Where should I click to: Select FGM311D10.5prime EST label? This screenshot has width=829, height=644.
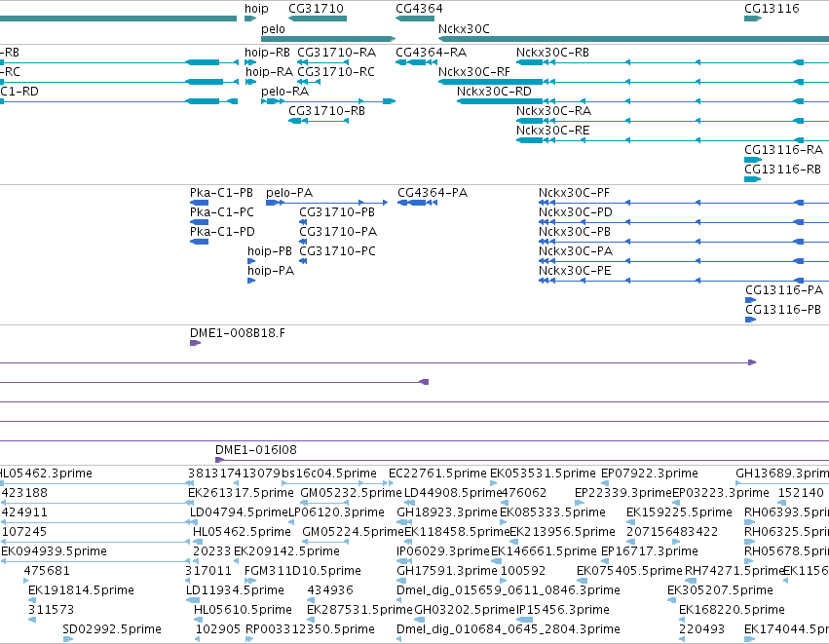click(302, 572)
